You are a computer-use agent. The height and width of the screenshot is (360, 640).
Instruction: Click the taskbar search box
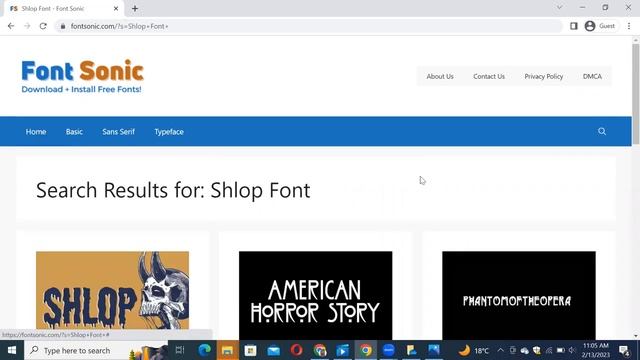click(96, 350)
